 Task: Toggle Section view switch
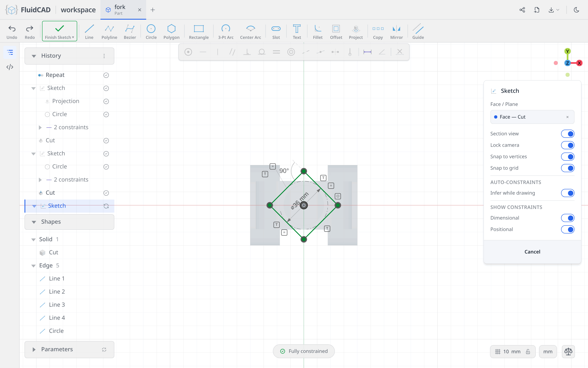click(x=568, y=134)
